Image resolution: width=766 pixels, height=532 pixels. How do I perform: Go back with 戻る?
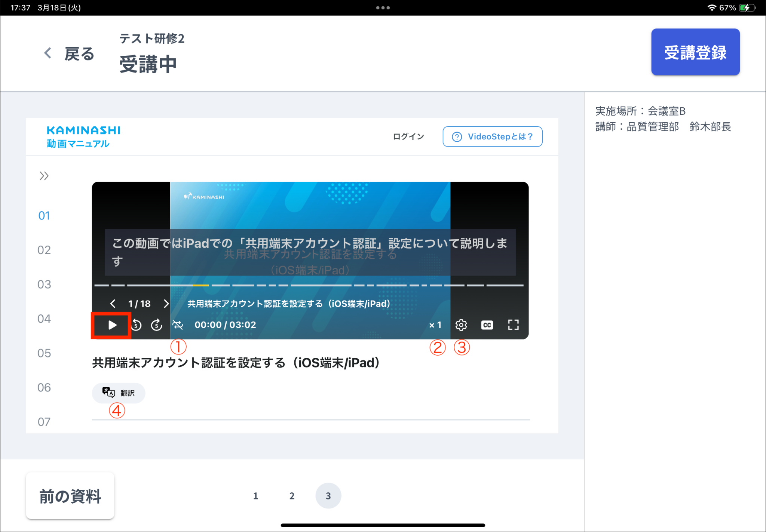(x=69, y=53)
